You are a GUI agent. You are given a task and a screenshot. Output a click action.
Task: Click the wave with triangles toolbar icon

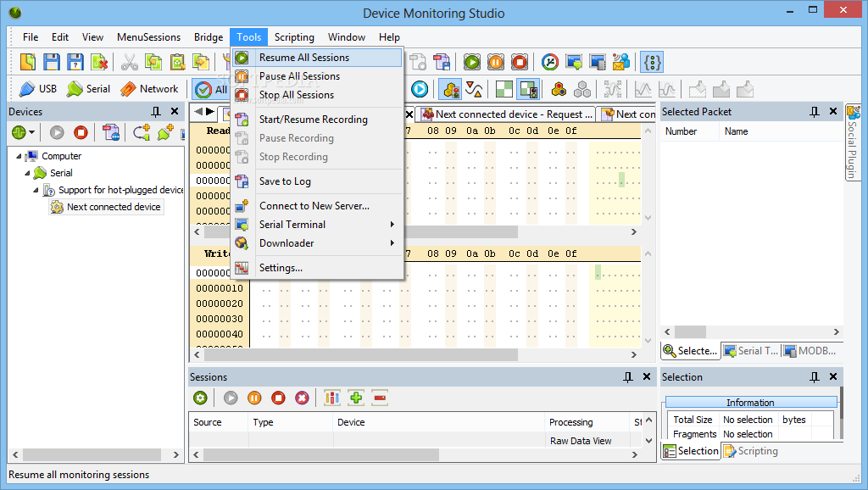pos(474,89)
